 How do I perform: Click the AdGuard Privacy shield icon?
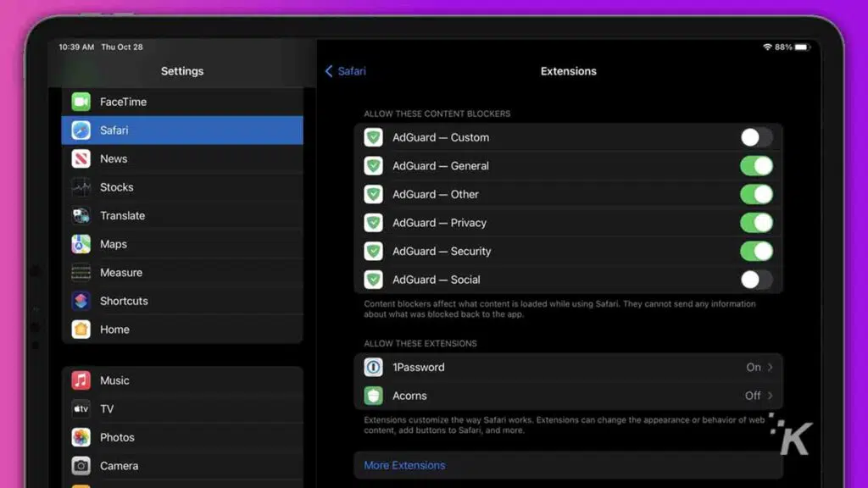point(373,223)
